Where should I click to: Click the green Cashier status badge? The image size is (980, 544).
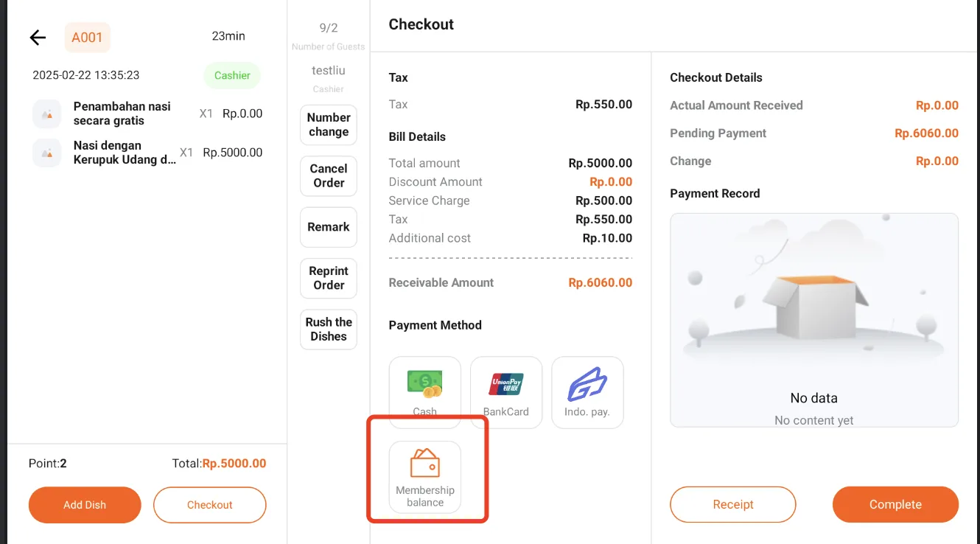pyautogui.click(x=232, y=75)
